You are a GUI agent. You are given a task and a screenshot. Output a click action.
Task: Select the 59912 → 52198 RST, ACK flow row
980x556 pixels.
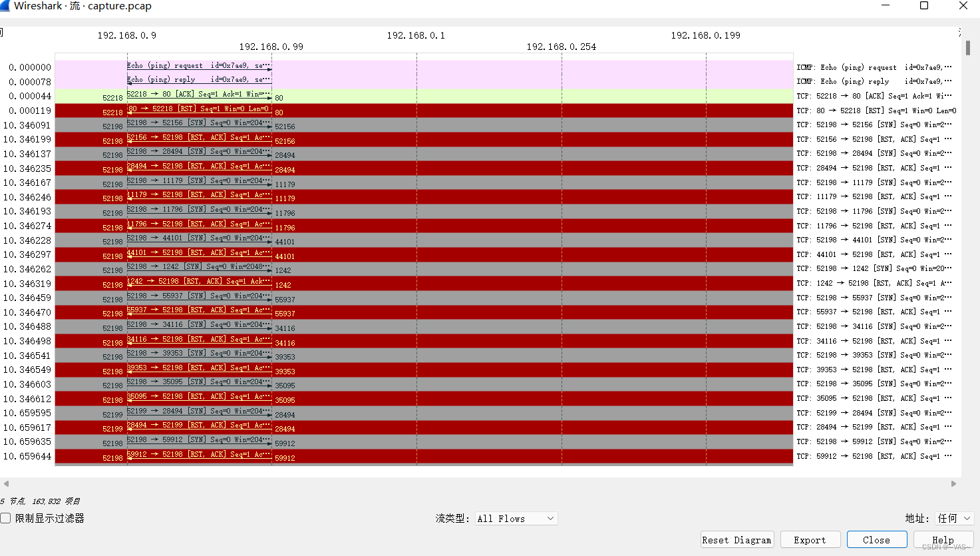click(x=424, y=457)
